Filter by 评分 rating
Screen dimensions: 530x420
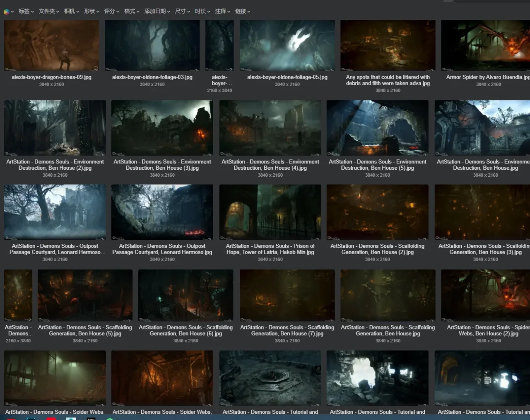pyautogui.click(x=111, y=11)
